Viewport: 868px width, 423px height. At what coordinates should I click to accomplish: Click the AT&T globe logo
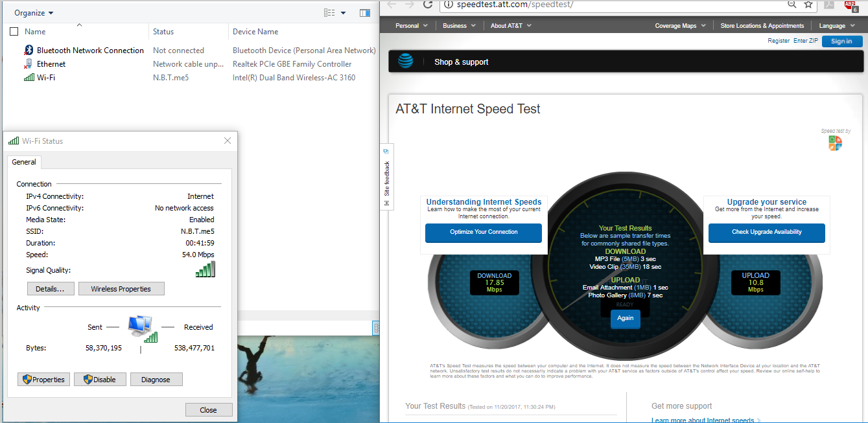tap(405, 62)
